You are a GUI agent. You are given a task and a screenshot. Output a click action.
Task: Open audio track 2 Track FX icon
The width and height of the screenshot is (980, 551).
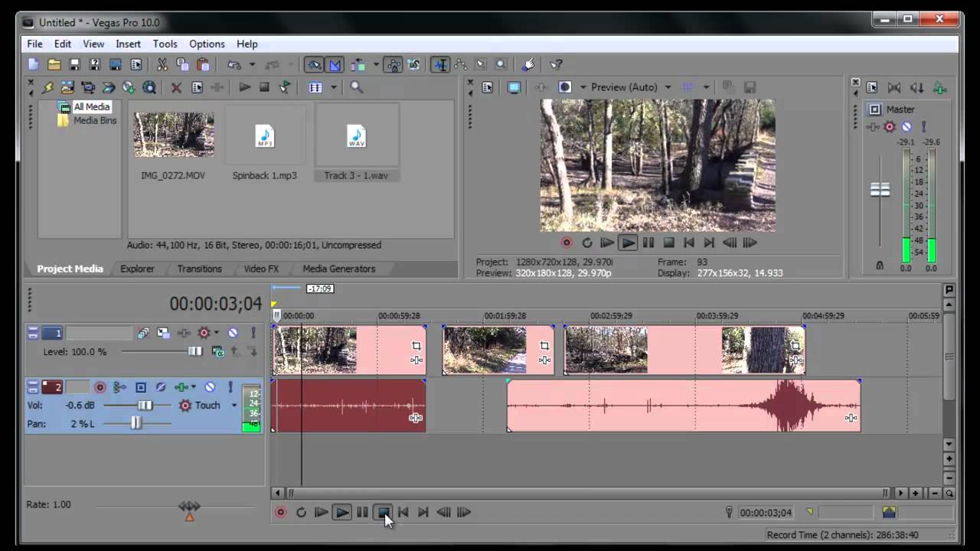181,387
